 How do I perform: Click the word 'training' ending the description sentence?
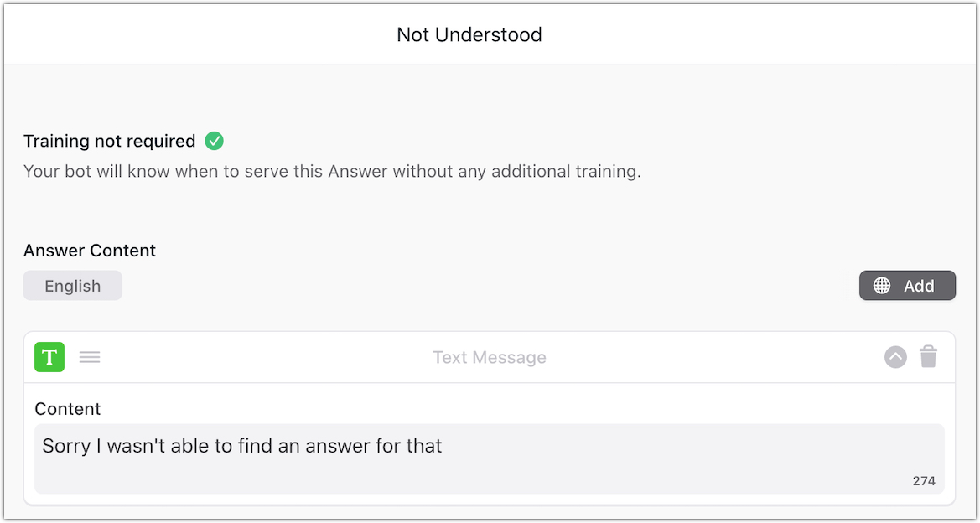606,172
